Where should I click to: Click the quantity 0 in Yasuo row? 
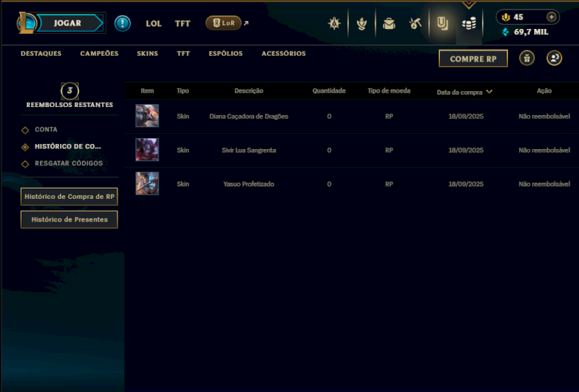point(329,184)
